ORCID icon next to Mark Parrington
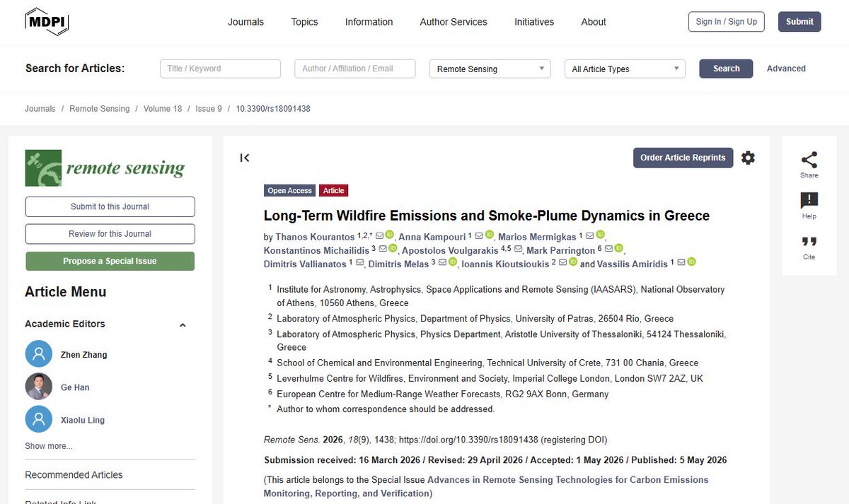Screen dimensions: 849x504 618,248
